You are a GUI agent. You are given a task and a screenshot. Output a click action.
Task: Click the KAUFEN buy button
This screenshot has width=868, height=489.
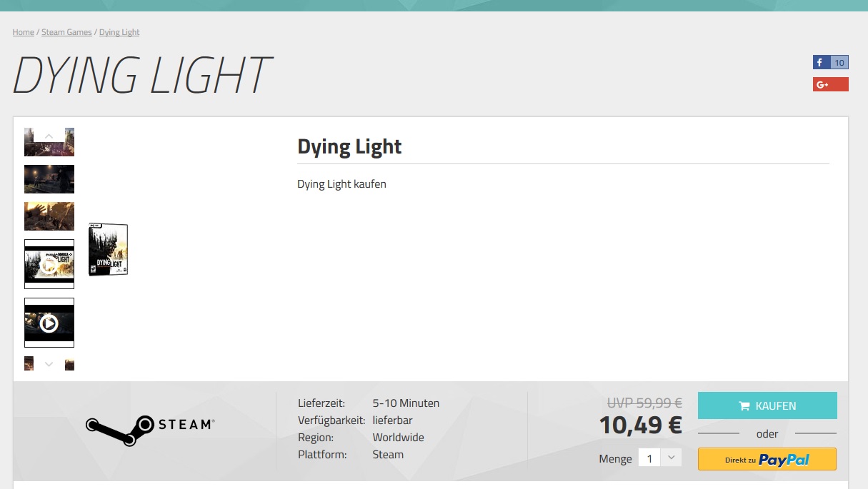pyautogui.click(x=767, y=405)
